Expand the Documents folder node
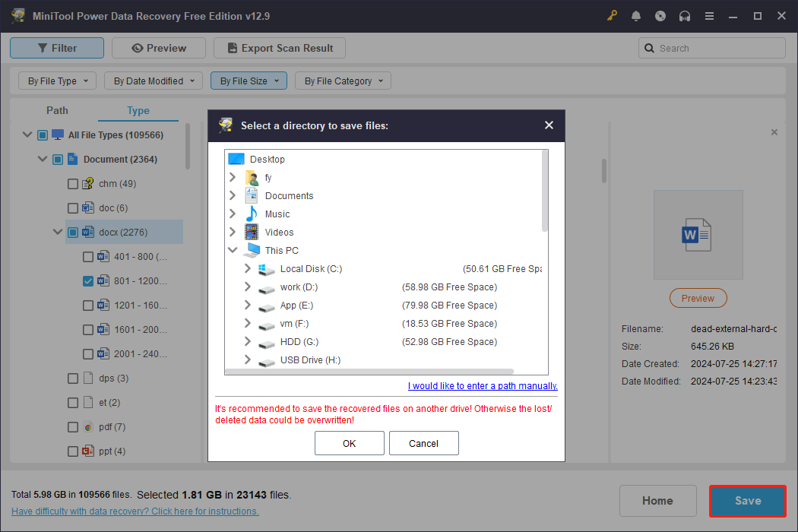798x532 pixels. (233, 195)
